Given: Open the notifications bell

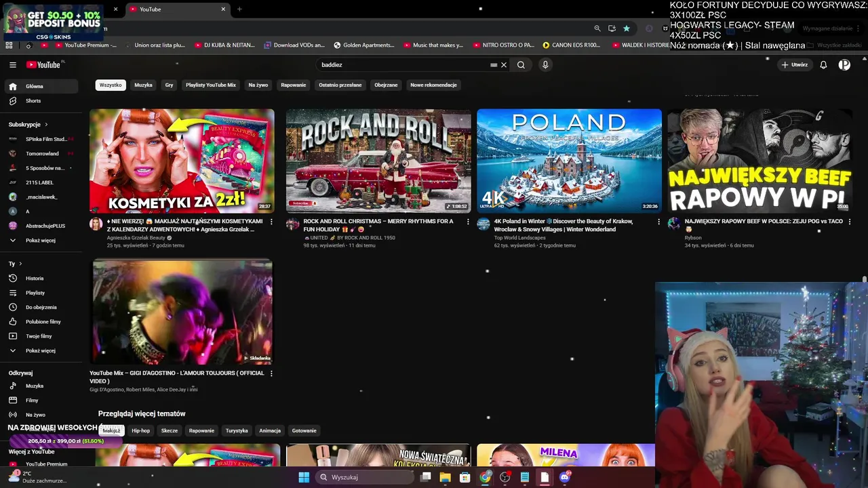Looking at the screenshot, I should (823, 65).
